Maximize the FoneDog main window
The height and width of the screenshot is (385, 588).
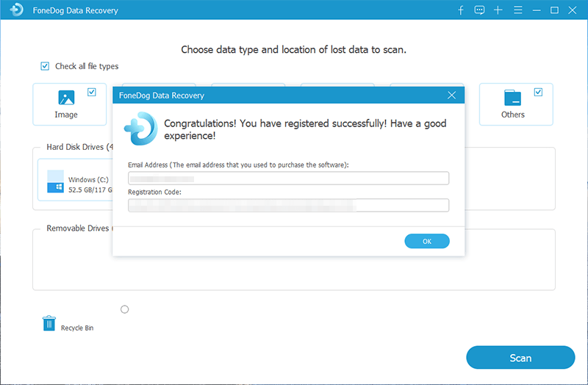tap(554, 10)
